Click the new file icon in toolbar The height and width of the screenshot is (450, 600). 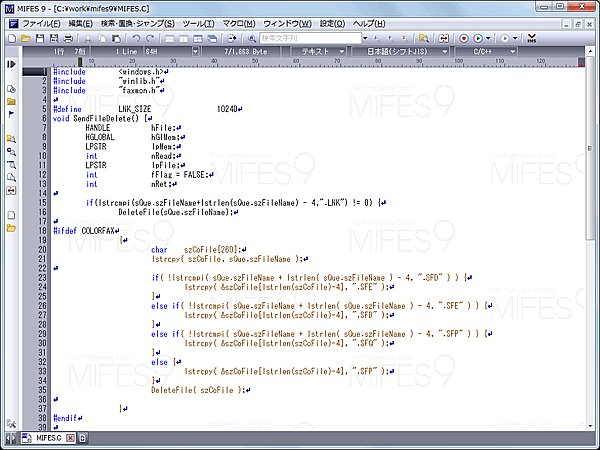pyautogui.click(x=9, y=37)
